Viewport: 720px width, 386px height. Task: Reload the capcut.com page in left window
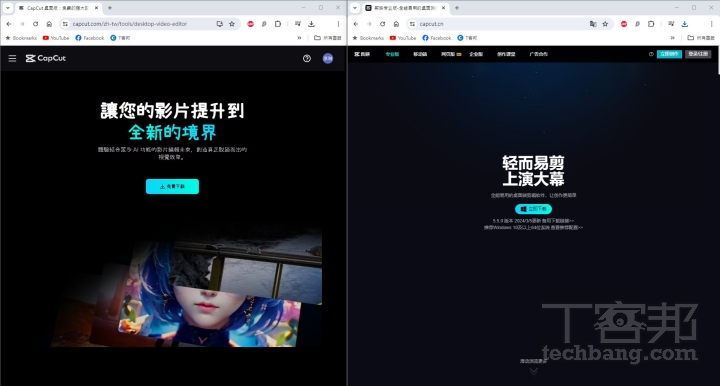coord(35,24)
